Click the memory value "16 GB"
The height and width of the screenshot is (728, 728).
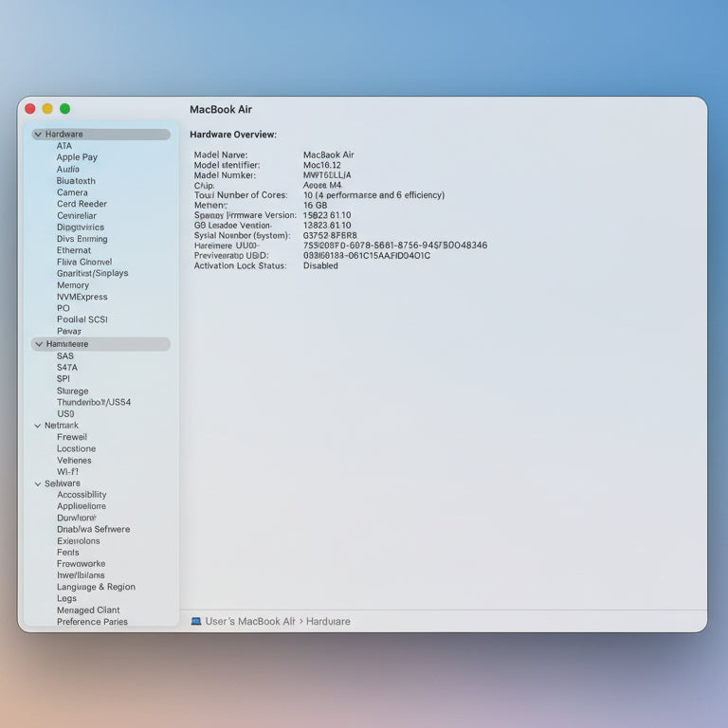pyautogui.click(x=316, y=205)
